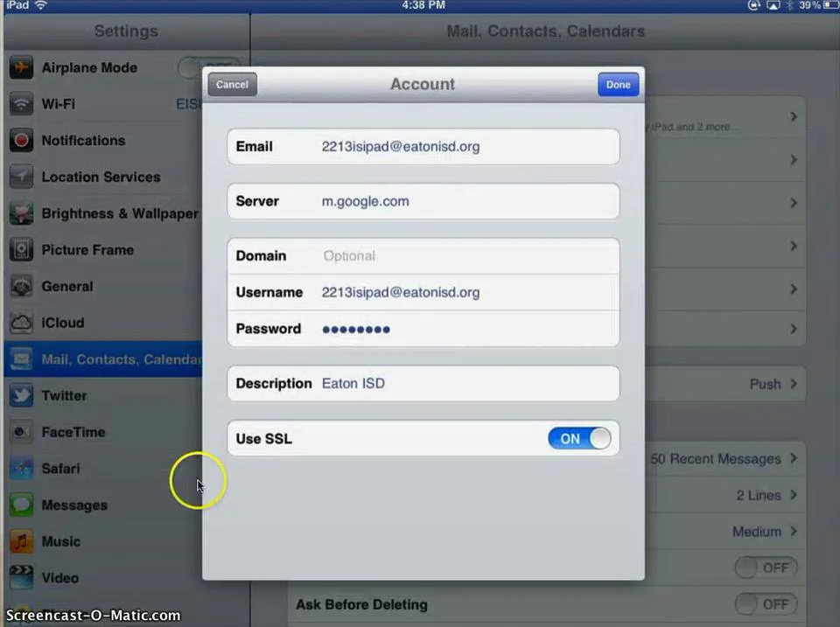Select Picture Frame in Settings list
The image size is (840, 627).
pos(103,249)
